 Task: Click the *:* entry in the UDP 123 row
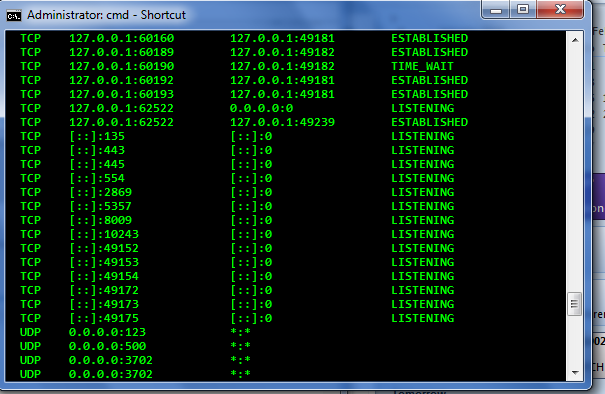pyautogui.click(x=240, y=331)
